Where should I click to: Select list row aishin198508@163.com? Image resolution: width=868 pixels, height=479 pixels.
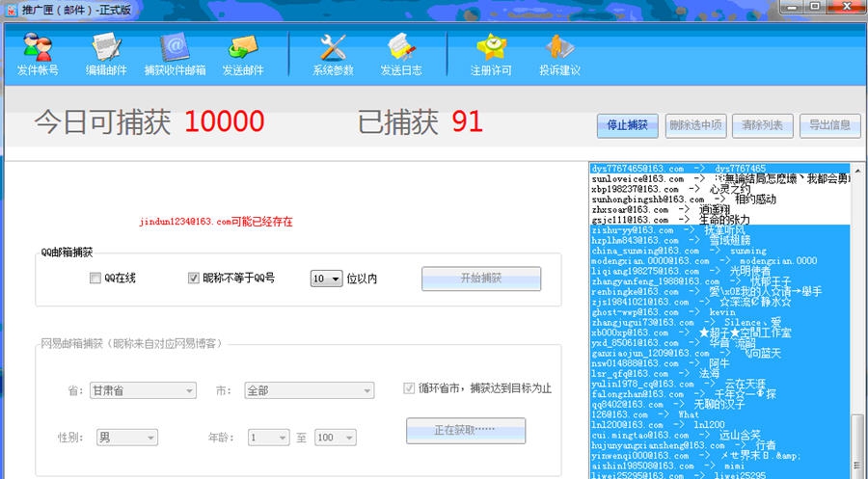[x=719, y=466]
